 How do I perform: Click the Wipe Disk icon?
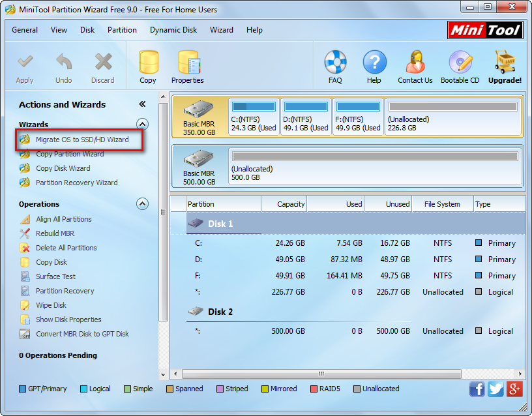(25, 305)
